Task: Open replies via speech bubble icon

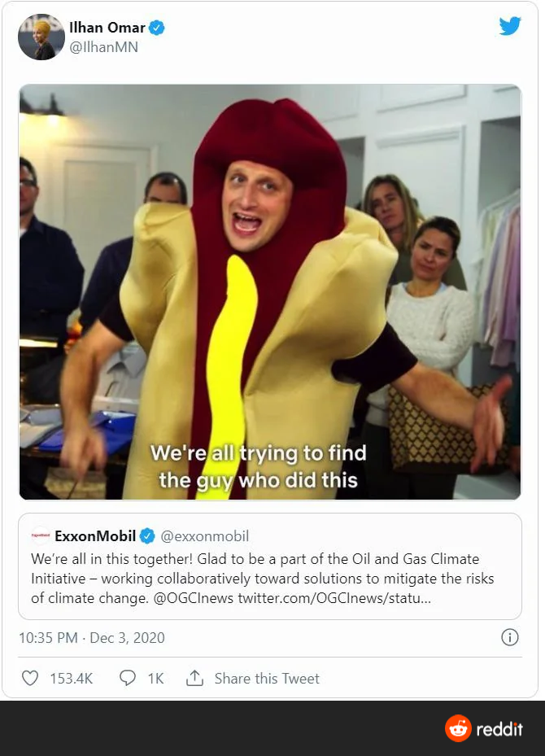Action: pyautogui.click(x=128, y=678)
